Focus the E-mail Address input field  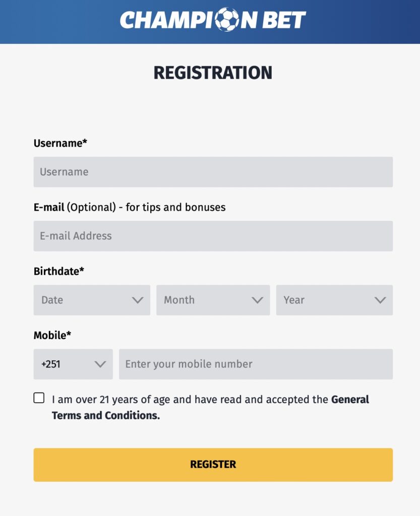pos(213,236)
